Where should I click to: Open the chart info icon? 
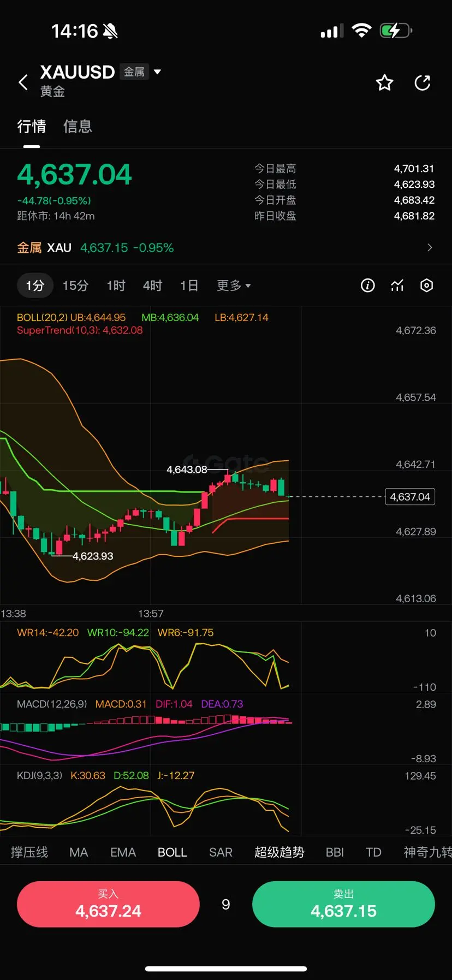coord(368,285)
